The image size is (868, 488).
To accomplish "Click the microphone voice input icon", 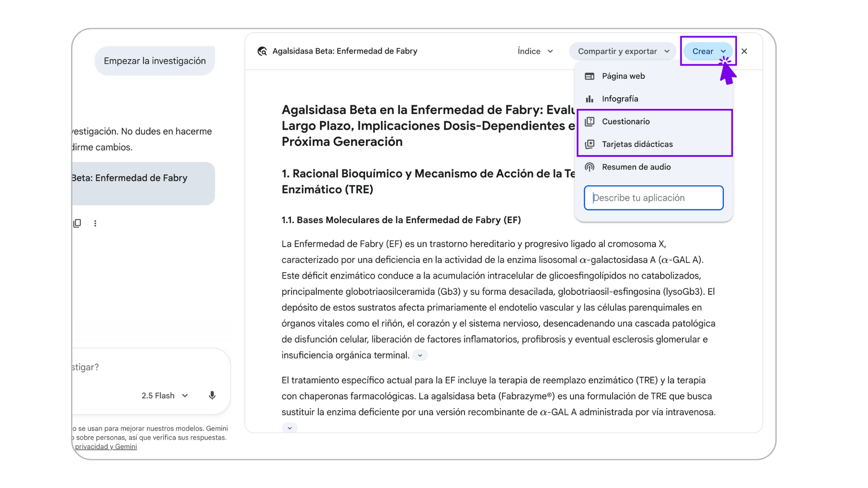I will [212, 395].
